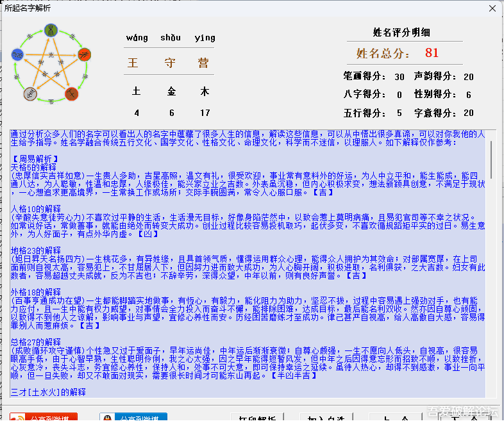Screen dimensions: 504x435
Task: Select the name character 守
Action: click(170, 62)
